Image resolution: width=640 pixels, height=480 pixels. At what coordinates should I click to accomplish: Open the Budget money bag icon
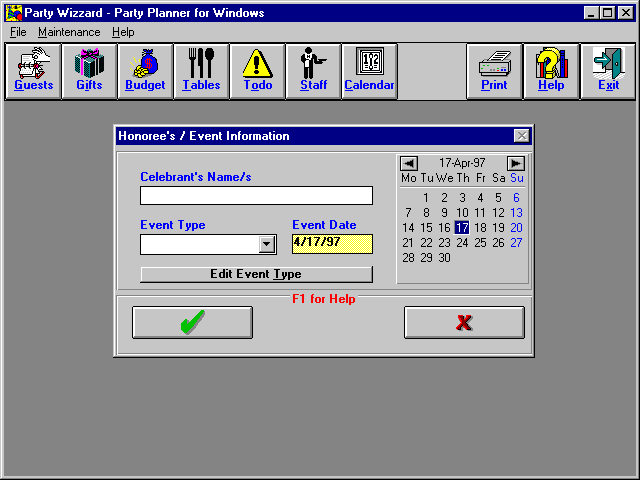[145, 71]
